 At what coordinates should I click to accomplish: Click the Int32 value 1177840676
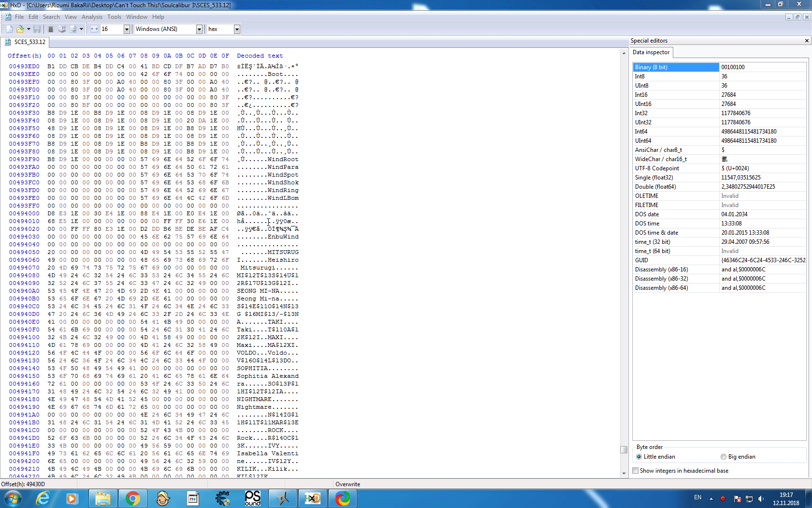tap(736, 113)
